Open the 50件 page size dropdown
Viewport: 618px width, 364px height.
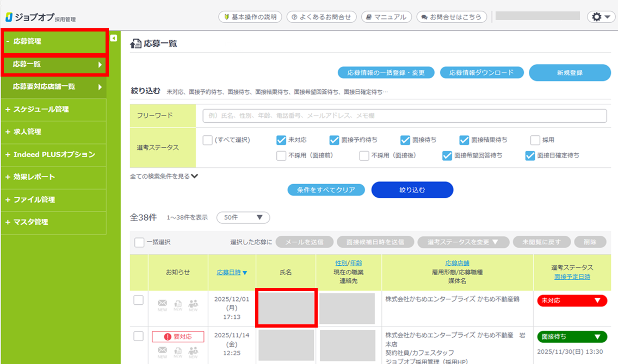(243, 217)
